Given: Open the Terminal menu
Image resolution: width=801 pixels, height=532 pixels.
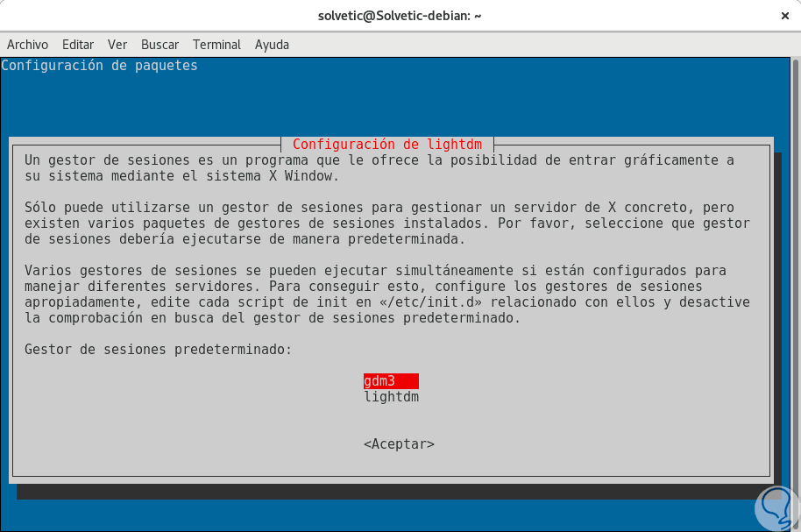Looking at the screenshot, I should pos(216,45).
